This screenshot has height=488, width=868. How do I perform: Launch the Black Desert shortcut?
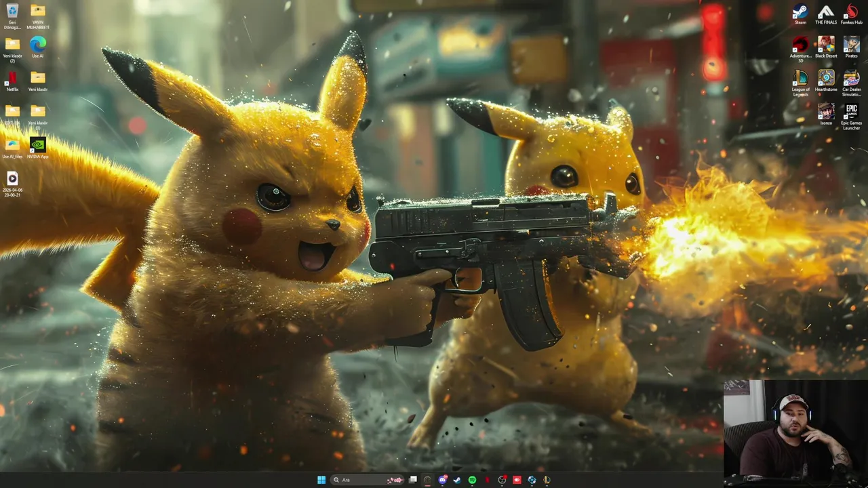(x=826, y=47)
